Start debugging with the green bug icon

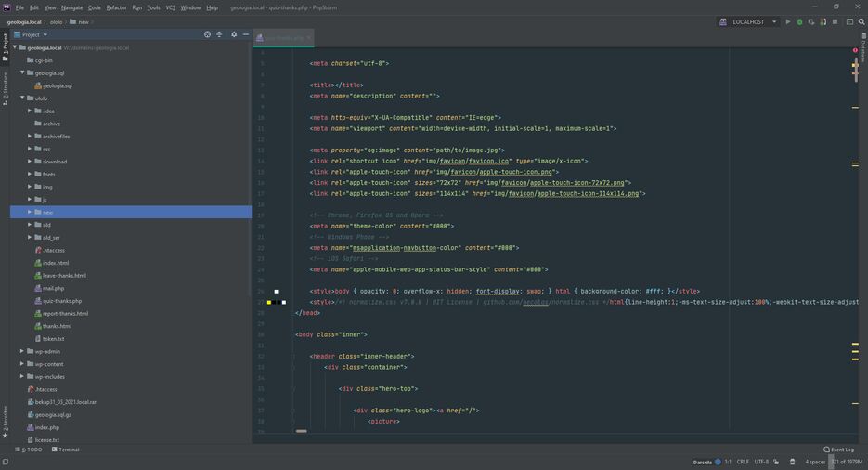tap(799, 22)
